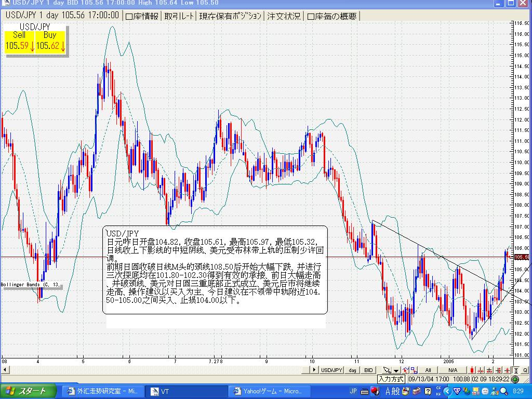Viewport: 532px width, 399px height.
Task: Click the horizontal compress red arrows icon
Action: click(x=481, y=370)
